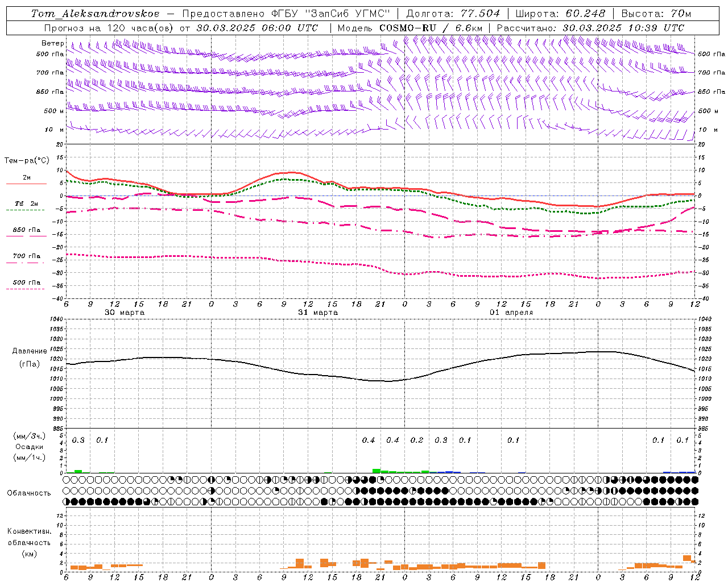The height and width of the screenshot is (582, 728).
Task: Select the (мм/1ч.) precipitation unit label
Action: click(30, 458)
